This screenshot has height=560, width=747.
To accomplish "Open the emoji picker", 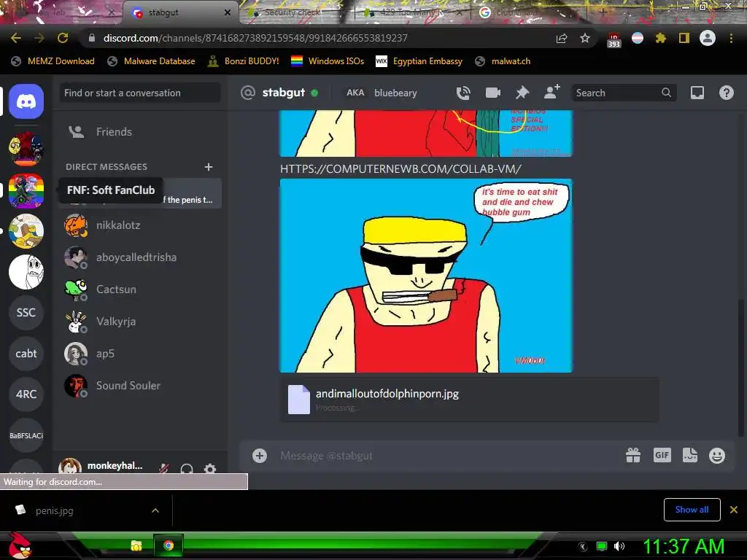I will (x=717, y=456).
